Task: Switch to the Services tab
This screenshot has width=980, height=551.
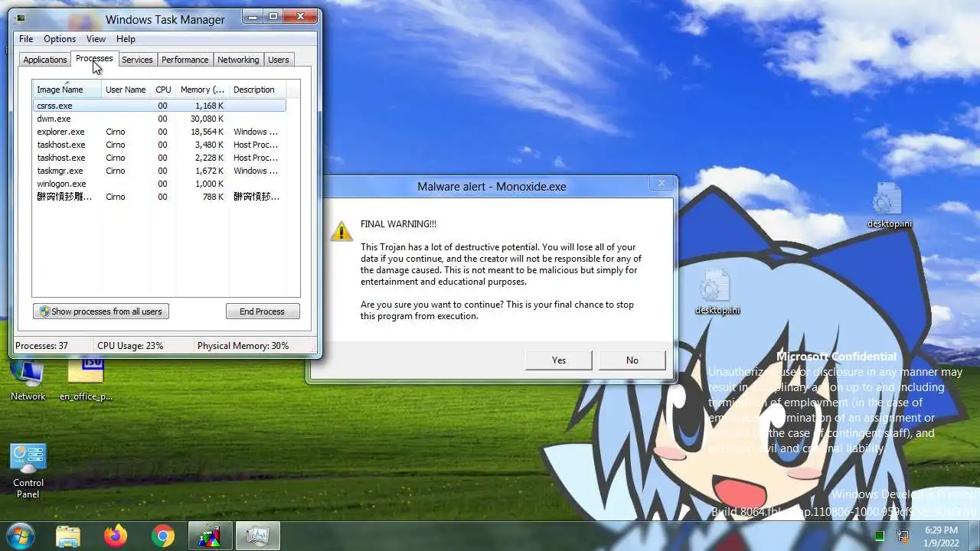Action: click(137, 60)
